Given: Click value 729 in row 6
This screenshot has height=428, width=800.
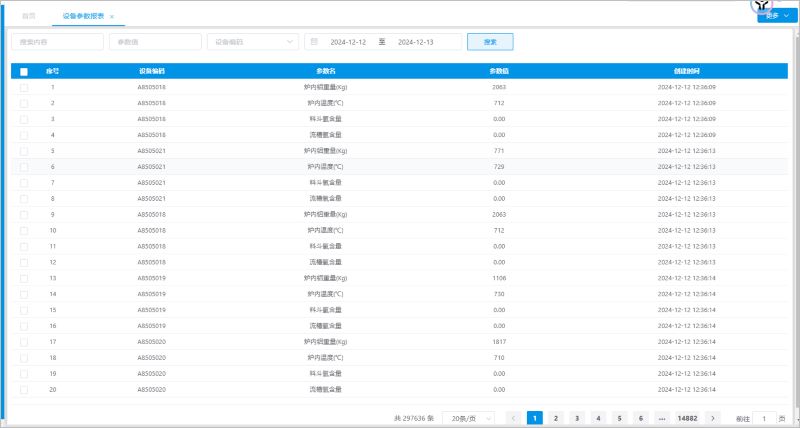Looking at the screenshot, I should pyautogui.click(x=499, y=167).
